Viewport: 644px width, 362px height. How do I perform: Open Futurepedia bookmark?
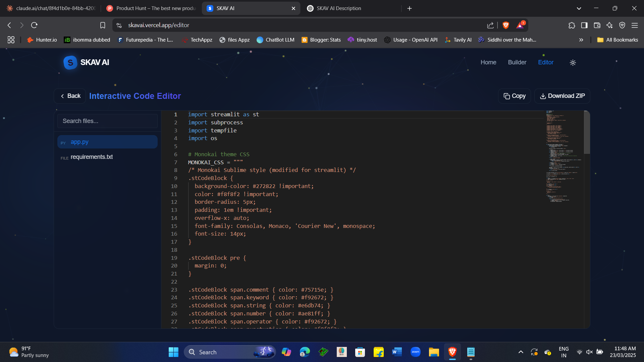pyautogui.click(x=145, y=40)
